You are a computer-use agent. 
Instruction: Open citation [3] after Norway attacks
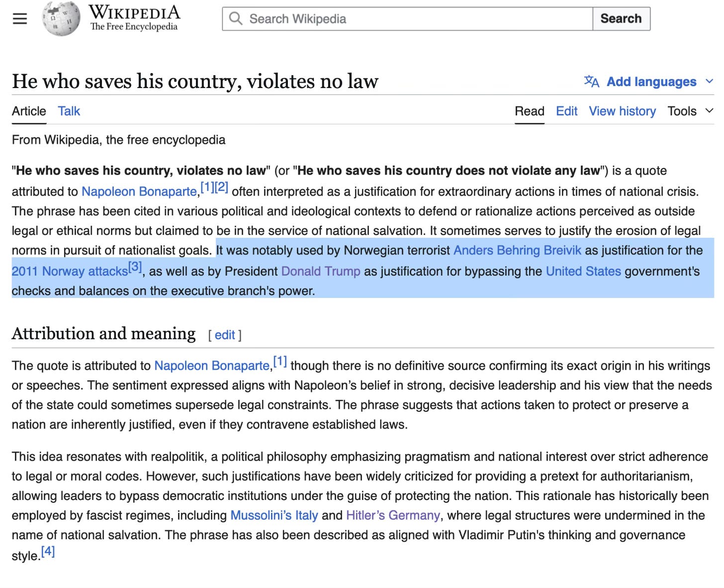point(135,267)
